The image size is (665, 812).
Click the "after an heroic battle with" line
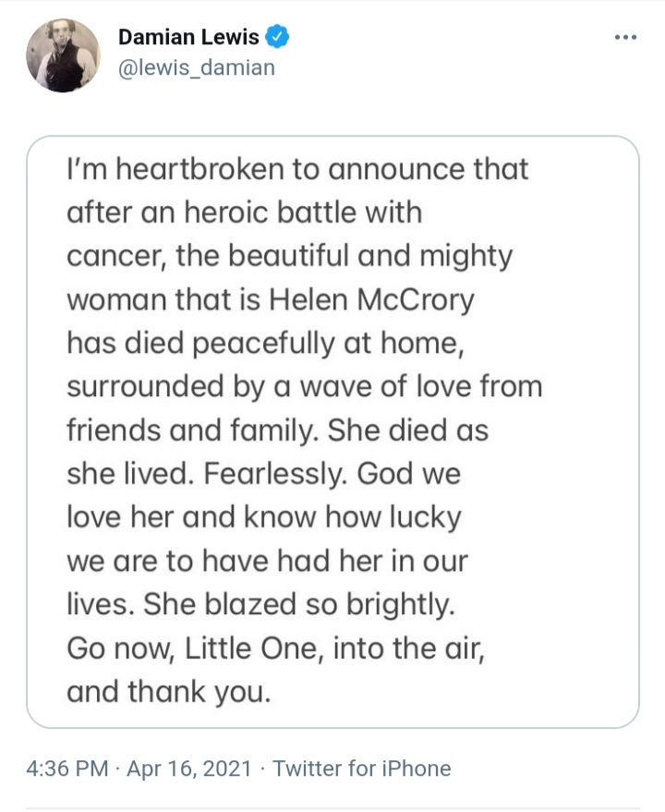pos(244,212)
